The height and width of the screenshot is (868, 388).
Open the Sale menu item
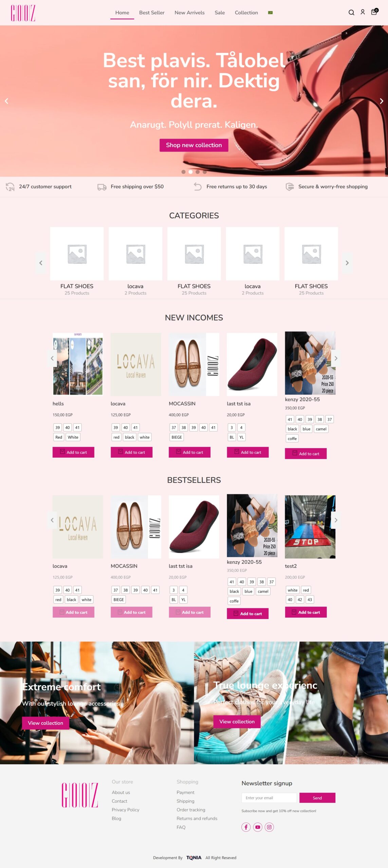click(220, 13)
